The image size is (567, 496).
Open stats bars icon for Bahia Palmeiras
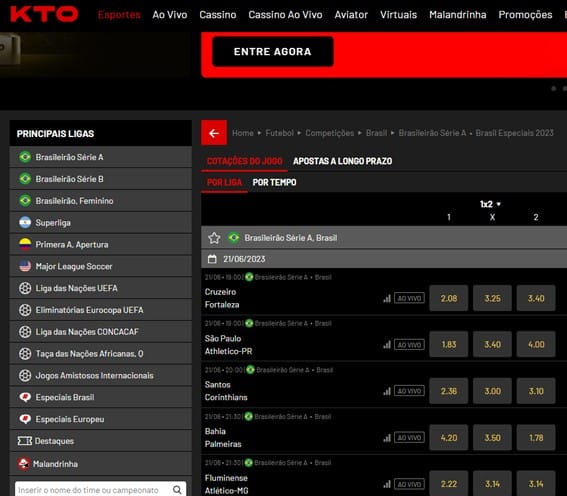[387, 437]
